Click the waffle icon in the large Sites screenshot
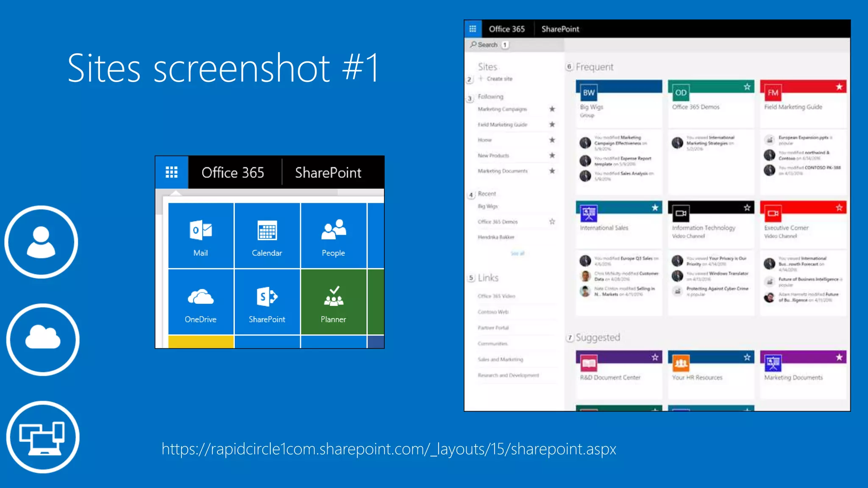 [x=473, y=29]
